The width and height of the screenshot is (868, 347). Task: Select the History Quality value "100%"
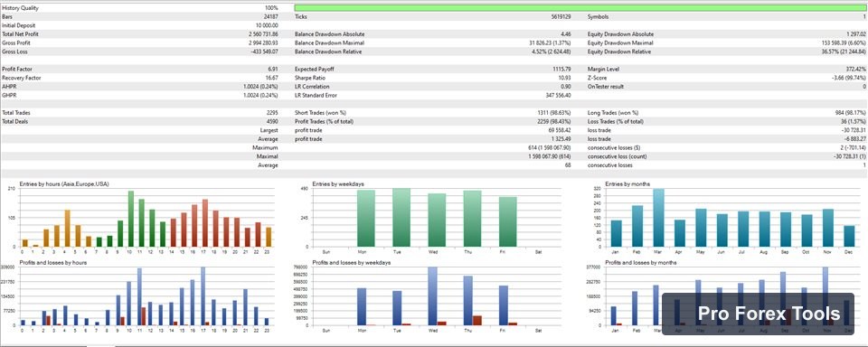pos(271,8)
